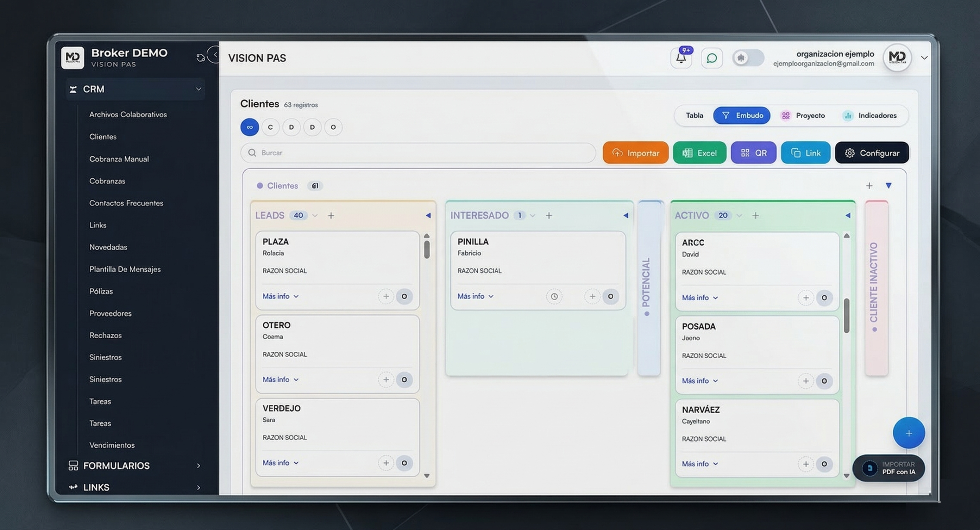Open the chat messages icon

tap(711, 58)
